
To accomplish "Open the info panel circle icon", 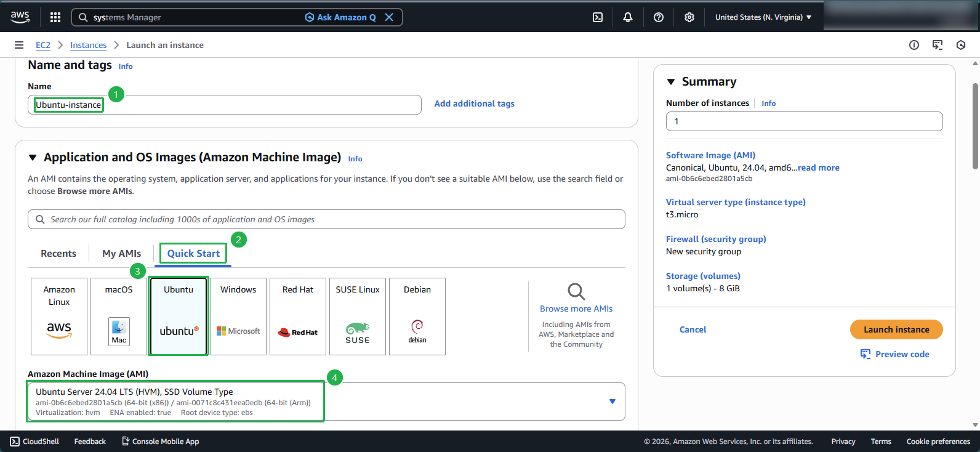I will pyautogui.click(x=914, y=45).
